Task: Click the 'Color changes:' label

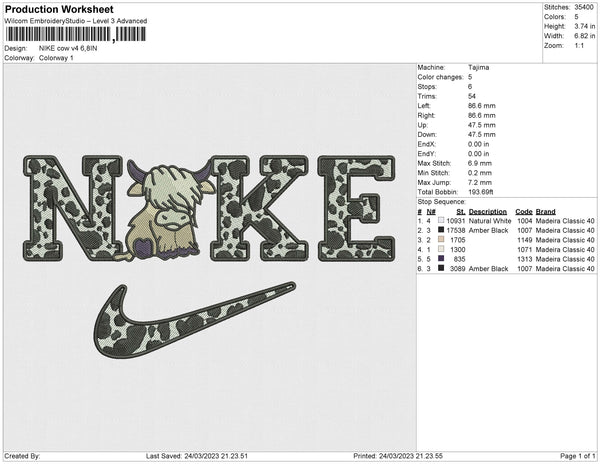Action: click(x=440, y=77)
